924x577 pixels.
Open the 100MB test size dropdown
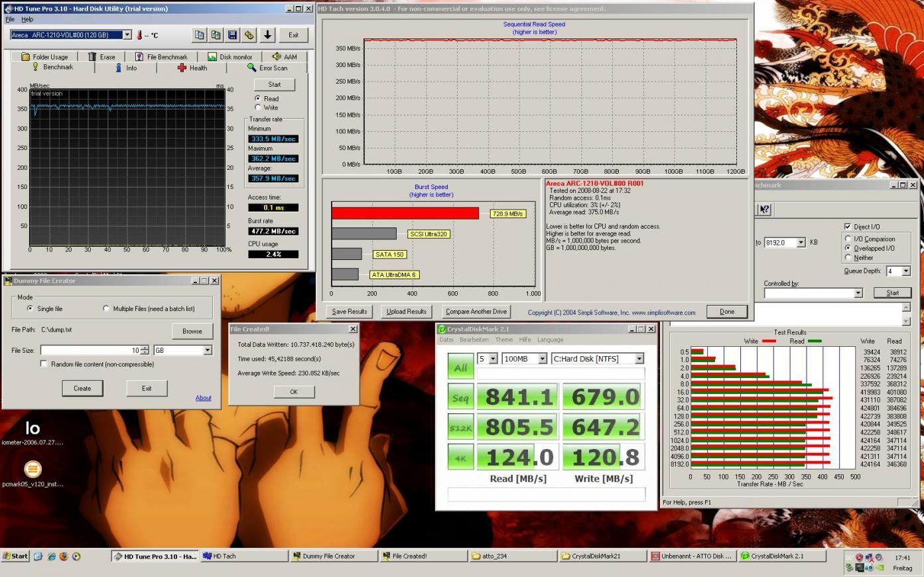click(542, 359)
